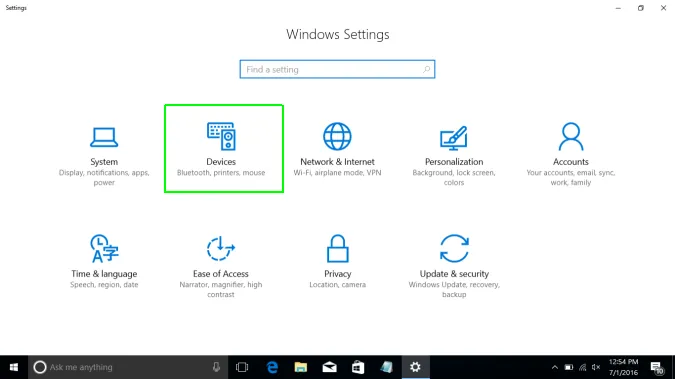Screen dimensions: 675x379
Task: Open the Devices keyboard and speaker icon
Action: (x=221, y=136)
